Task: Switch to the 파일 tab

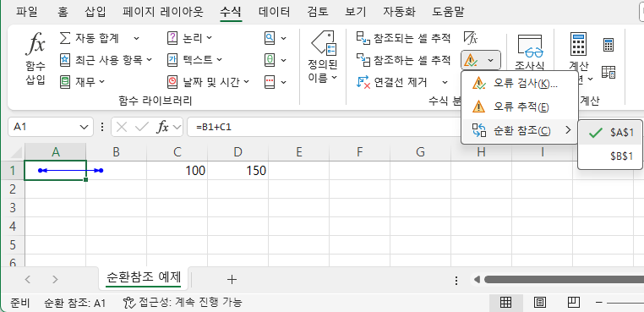Action: (x=27, y=12)
